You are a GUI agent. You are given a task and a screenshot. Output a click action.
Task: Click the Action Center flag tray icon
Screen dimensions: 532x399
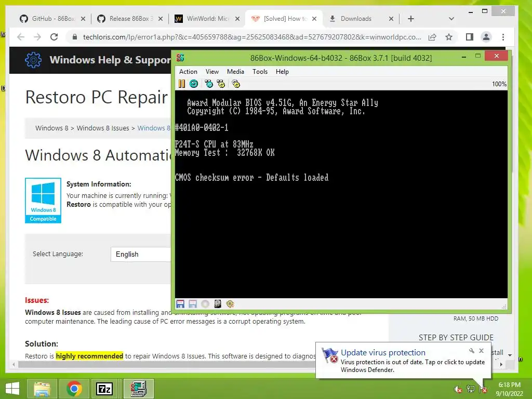click(484, 389)
